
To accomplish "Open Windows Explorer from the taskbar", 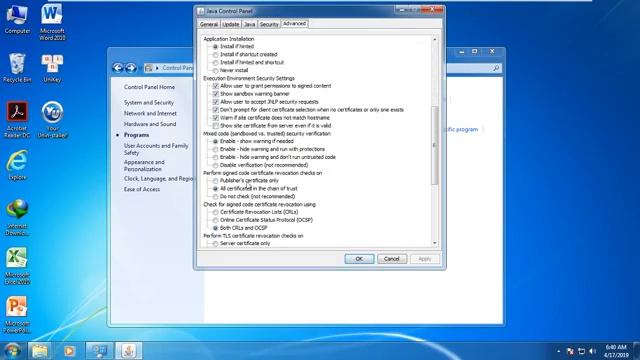I will coord(40,351).
